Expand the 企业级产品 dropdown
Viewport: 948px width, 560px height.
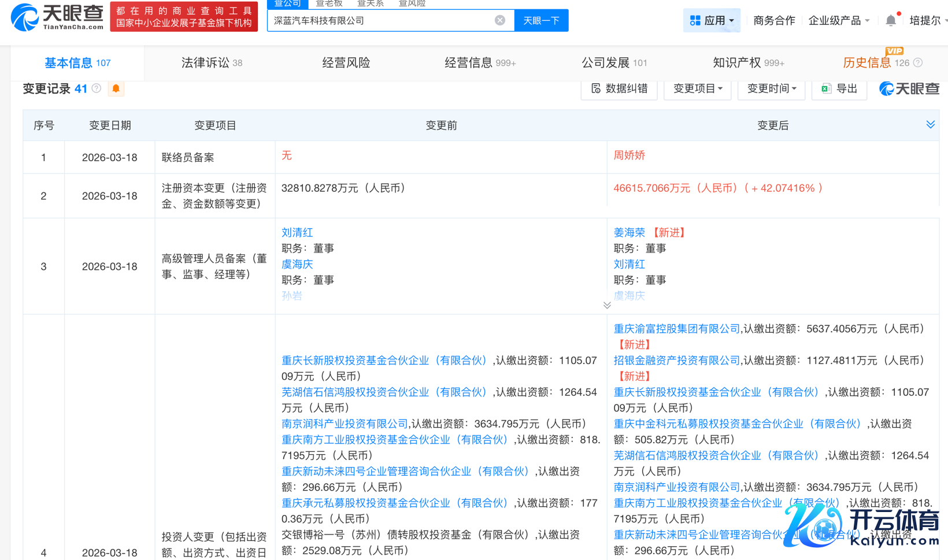click(x=839, y=21)
